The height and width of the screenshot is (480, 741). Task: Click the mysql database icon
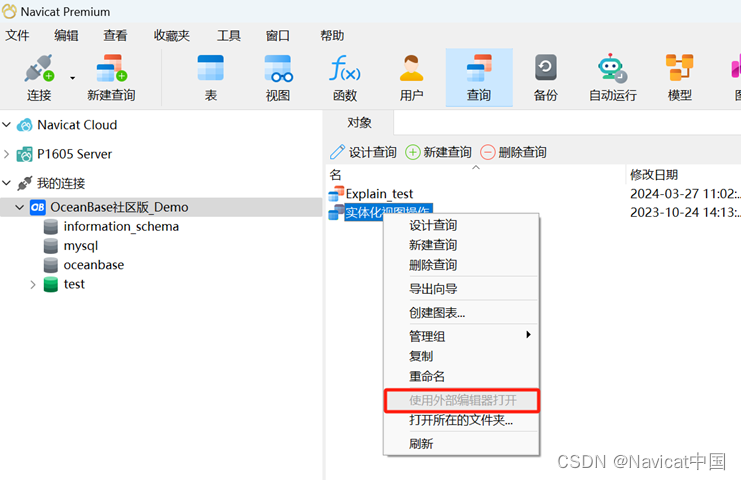click(51, 246)
